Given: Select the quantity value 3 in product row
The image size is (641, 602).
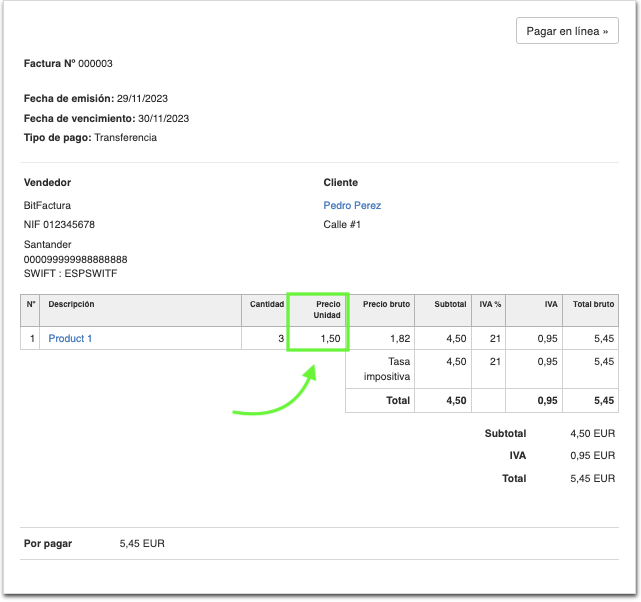Looking at the screenshot, I should click(x=281, y=339).
